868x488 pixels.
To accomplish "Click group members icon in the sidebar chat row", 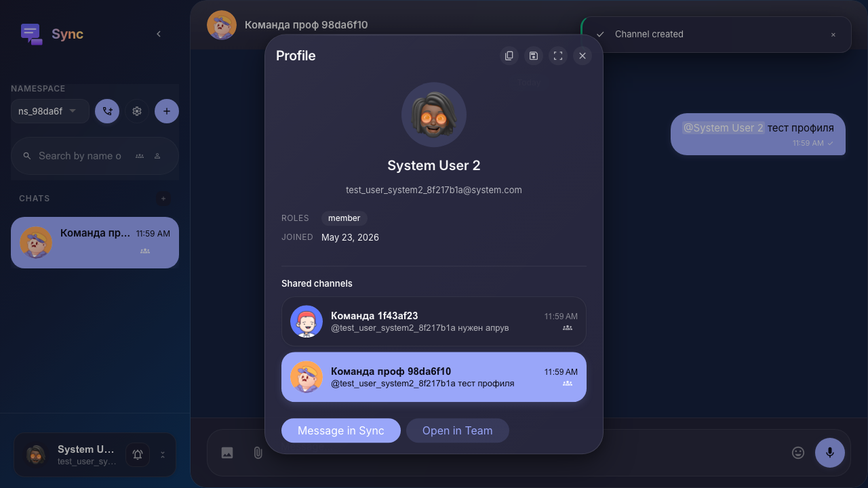I will click(145, 251).
